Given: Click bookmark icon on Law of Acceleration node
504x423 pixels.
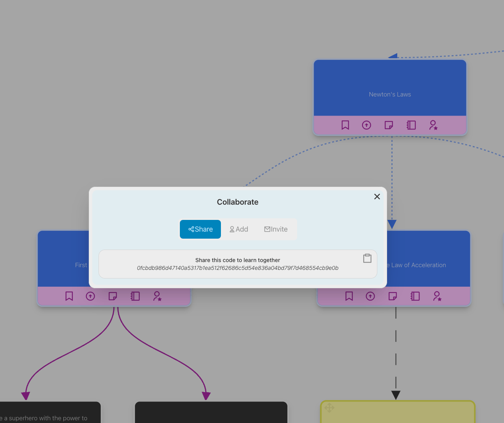Looking at the screenshot, I should tap(349, 296).
